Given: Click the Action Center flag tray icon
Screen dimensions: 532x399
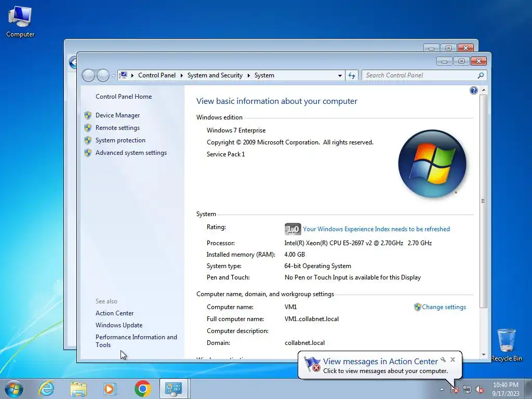Looking at the screenshot, I should tap(455, 390).
